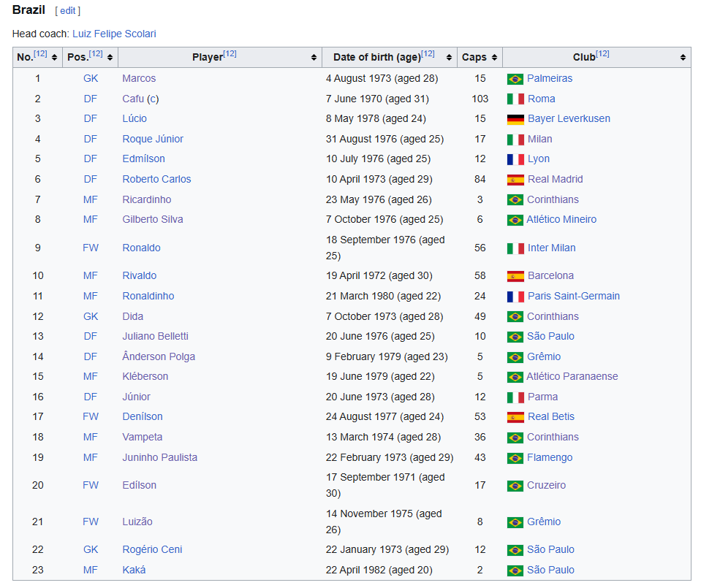Open the GK position link in Marcos row

tap(91, 78)
